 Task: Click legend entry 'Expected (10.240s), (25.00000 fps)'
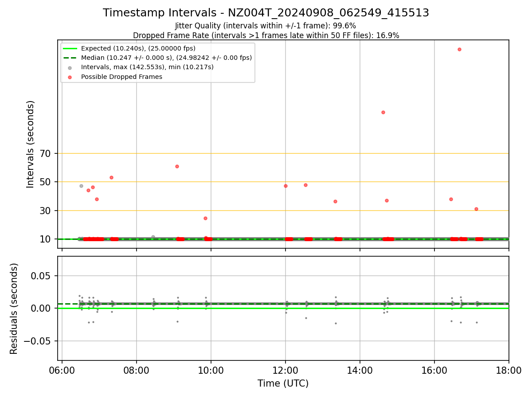(138, 48)
